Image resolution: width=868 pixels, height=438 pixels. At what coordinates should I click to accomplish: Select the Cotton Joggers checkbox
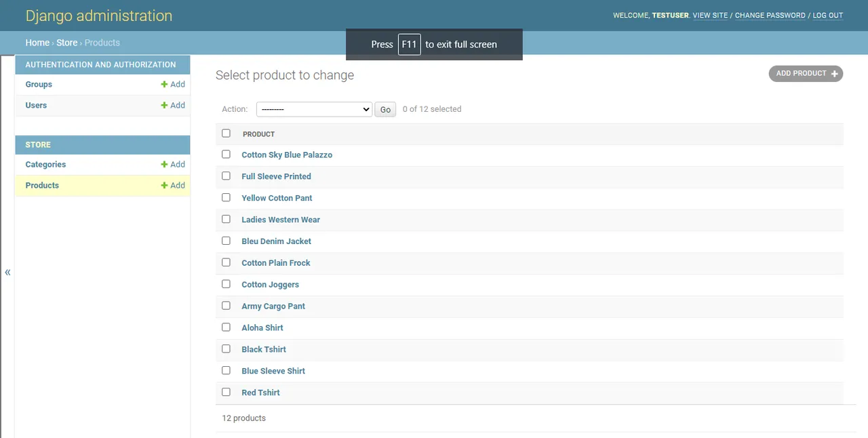(x=226, y=284)
